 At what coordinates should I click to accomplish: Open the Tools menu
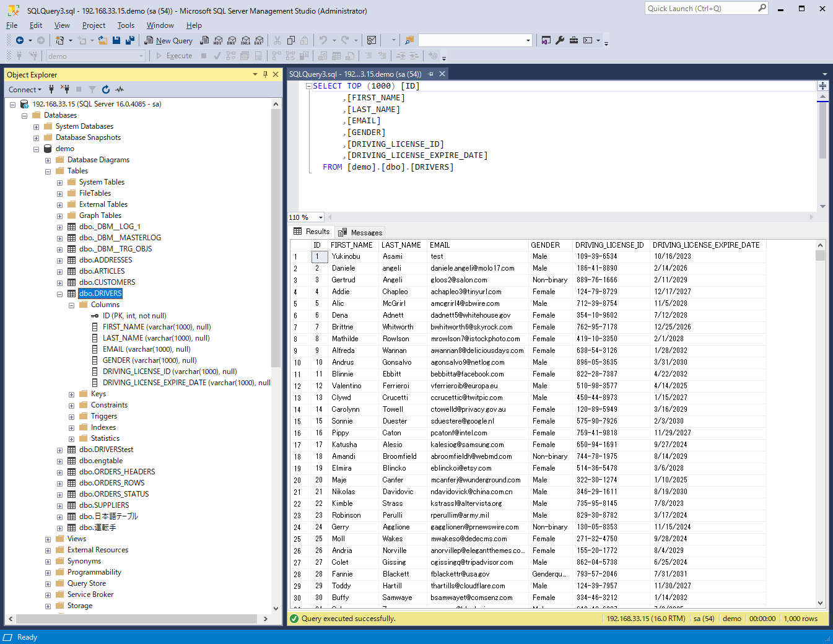[126, 25]
